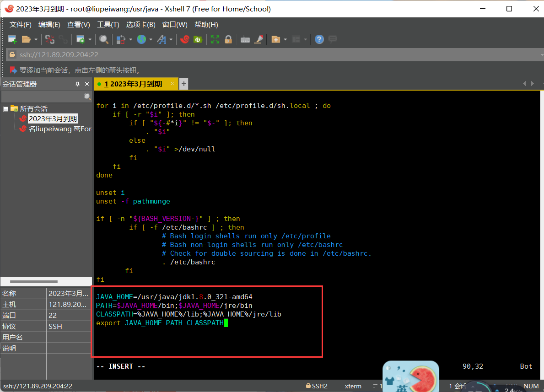Open color scheme dropdown arrow
This screenshot has height=392, width=544.
[130, 39]
